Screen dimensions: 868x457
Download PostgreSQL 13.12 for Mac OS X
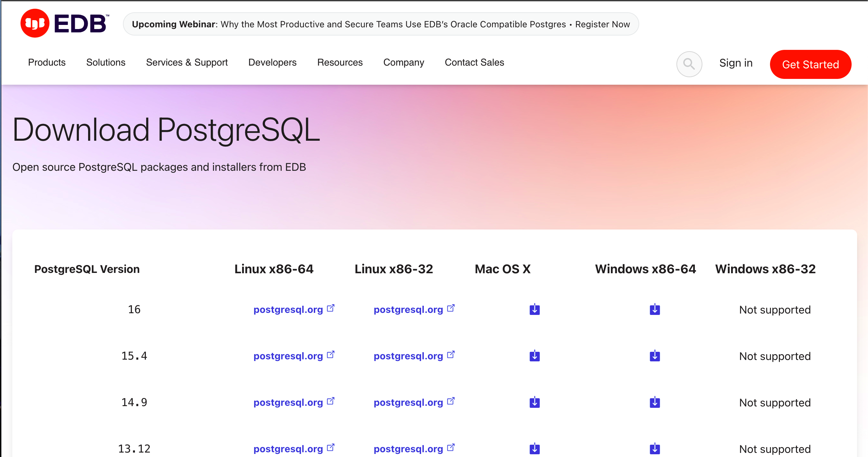tap(534, 448)
